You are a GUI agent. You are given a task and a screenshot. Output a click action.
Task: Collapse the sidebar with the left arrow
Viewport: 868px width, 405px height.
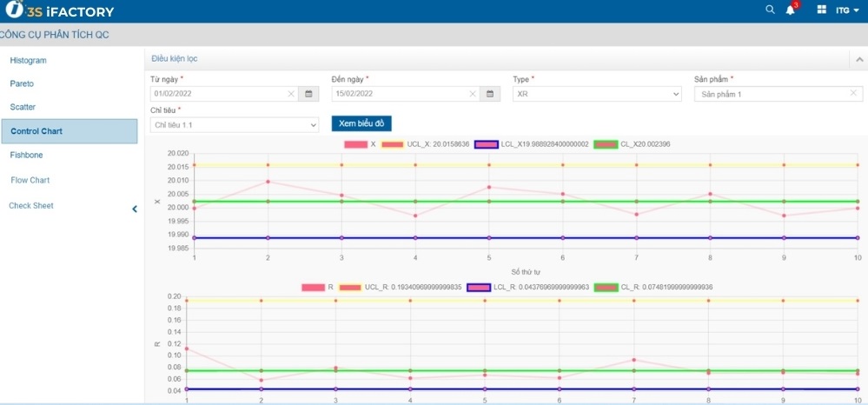coord(135,209)
